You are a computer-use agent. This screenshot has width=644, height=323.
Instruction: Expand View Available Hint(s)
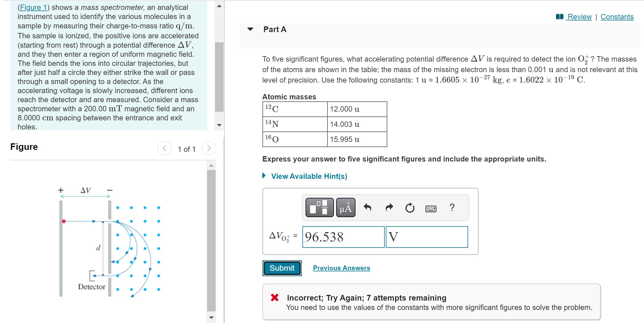309,176
